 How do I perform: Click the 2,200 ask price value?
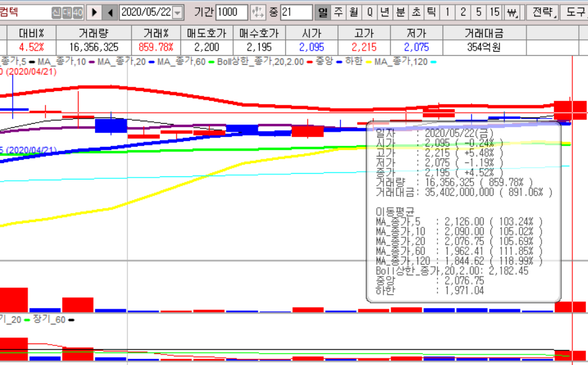206,47
